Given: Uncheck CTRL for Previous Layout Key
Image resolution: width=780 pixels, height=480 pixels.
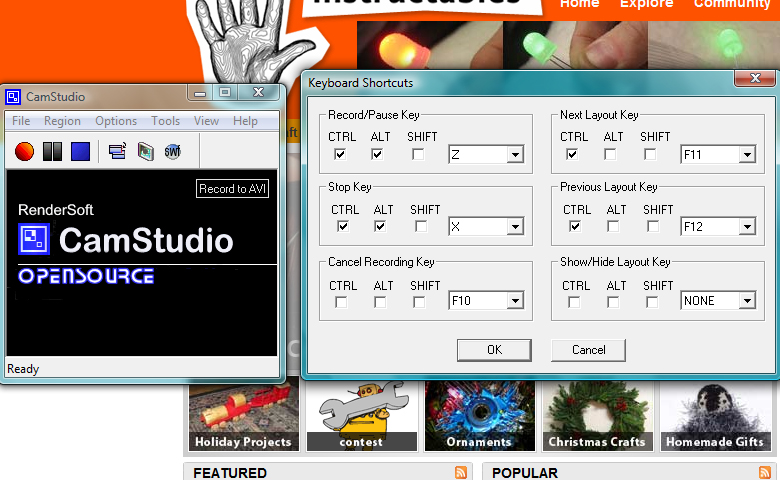Looking at the screenshot, I should pyautogui.click(x=575, y=226).
